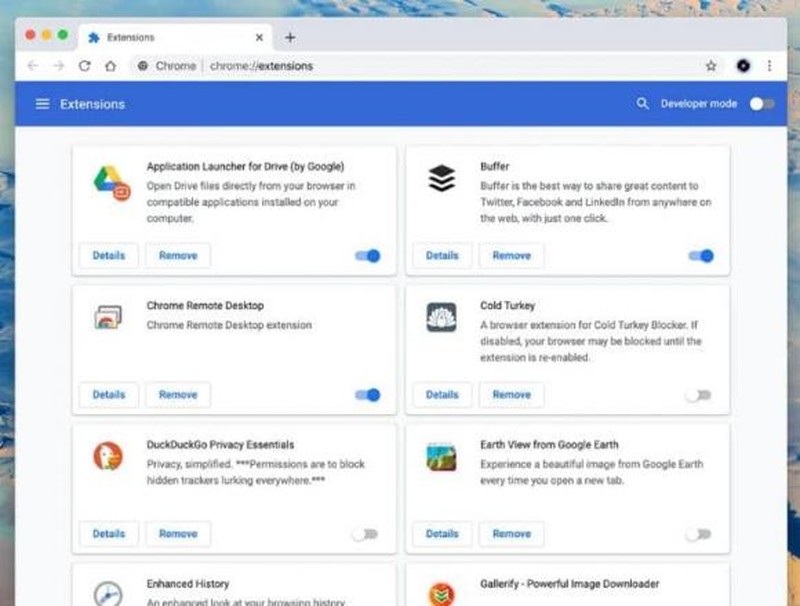Image resolution: width=800 pixels, height=606 pixels.
Task: Click the profile avatar icon in toolbar
Action: tap(743, 66)
